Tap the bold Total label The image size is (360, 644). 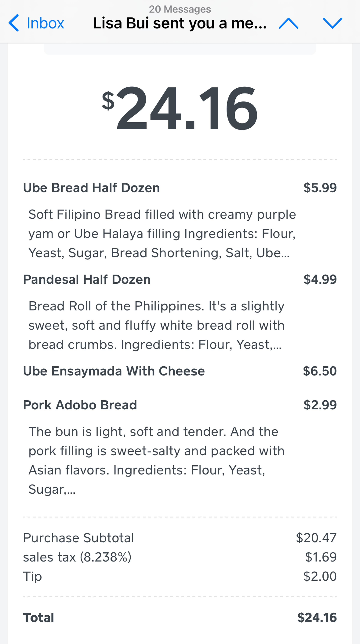(38, 617)
